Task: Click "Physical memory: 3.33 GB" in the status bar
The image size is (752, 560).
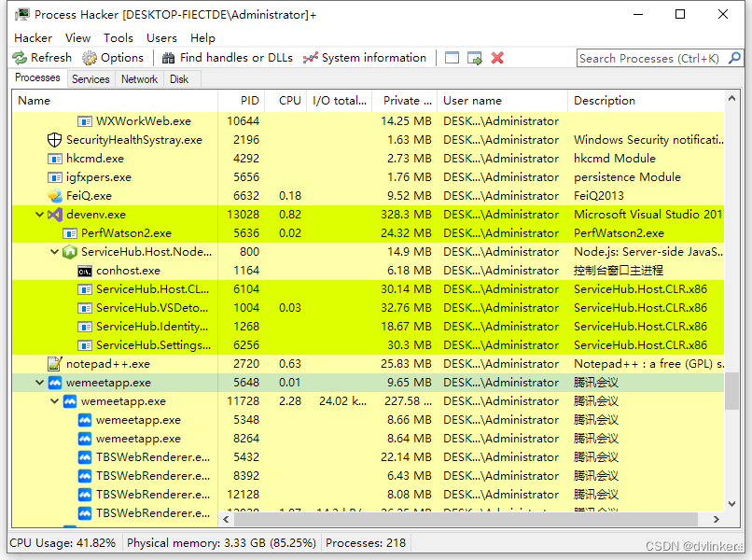Action: point(196,543)
